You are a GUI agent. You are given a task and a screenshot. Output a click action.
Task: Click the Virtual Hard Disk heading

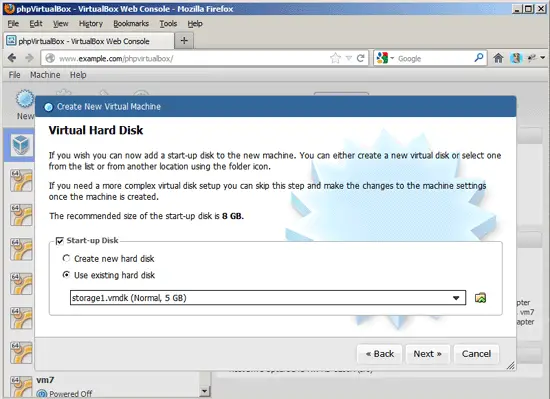point(96,130)
